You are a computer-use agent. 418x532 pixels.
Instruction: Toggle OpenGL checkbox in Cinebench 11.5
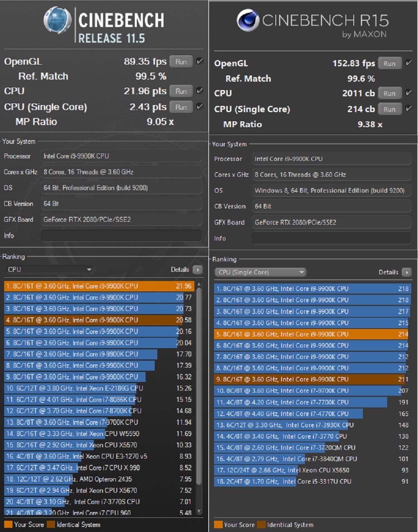coord(200,61)
